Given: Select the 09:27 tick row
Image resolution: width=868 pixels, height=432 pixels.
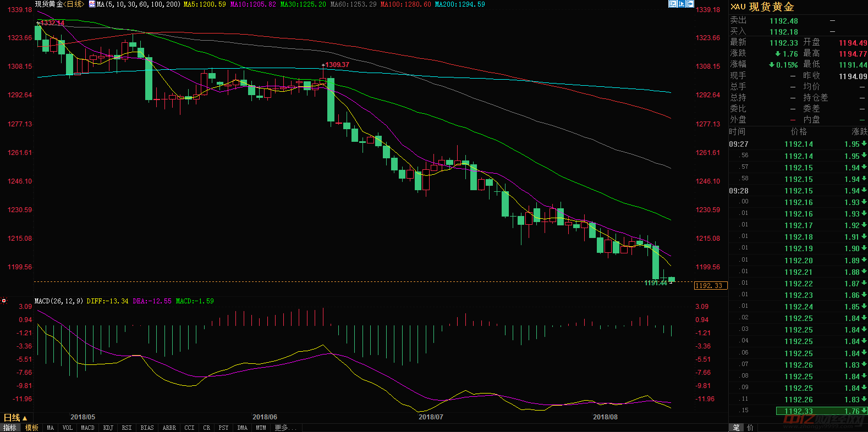Looking at the screenshot, I should [x=798, y=144].
